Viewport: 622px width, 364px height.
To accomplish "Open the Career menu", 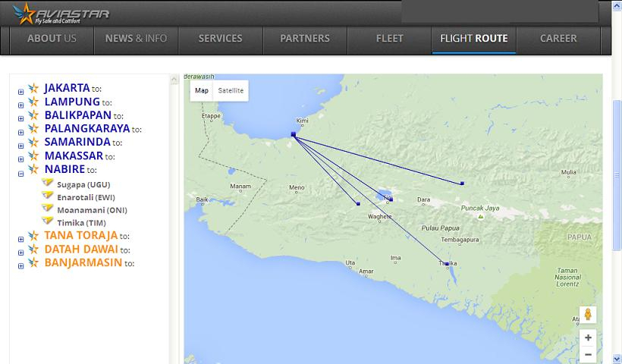I will [558, 39].
